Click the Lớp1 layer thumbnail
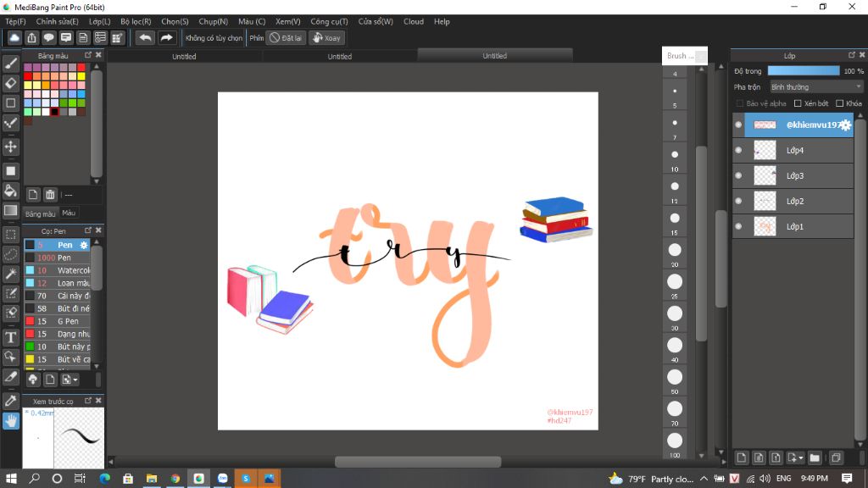 coord(765,226)
